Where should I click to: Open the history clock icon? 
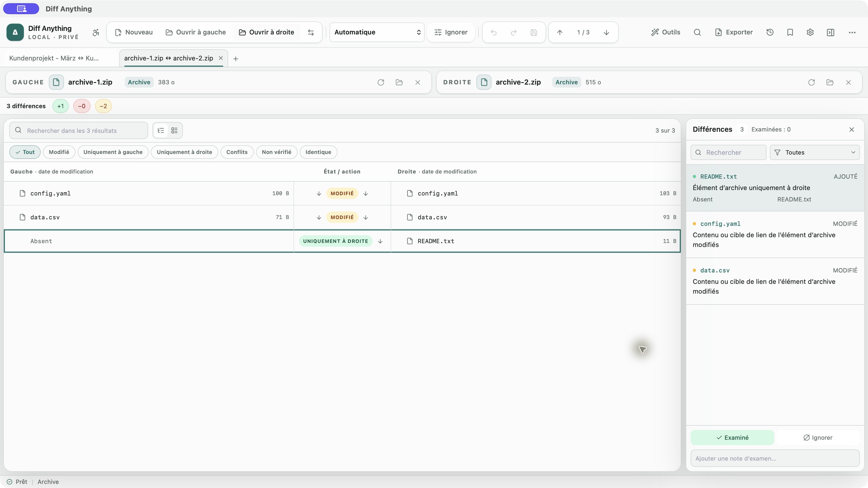(770, 32)
